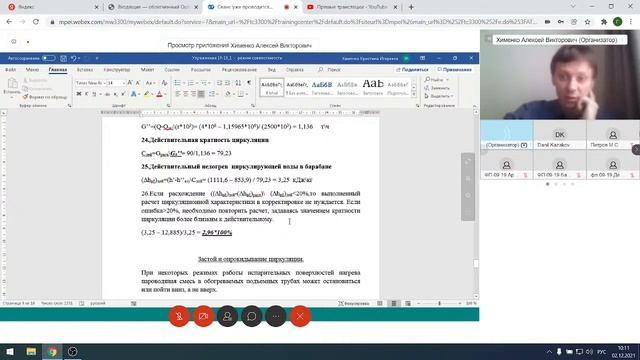Open the Файл tab in Word
Image resolution: width=640 pixels, height=360 pixels.
click(11, 70)
